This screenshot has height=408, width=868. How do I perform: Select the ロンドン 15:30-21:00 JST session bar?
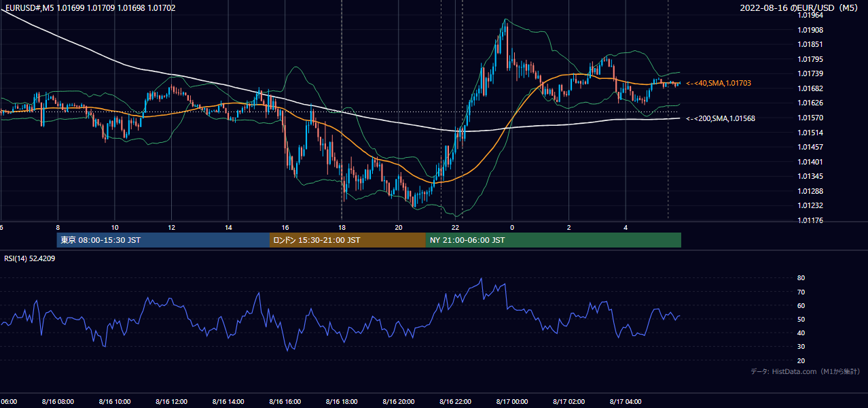coord(348,240)
